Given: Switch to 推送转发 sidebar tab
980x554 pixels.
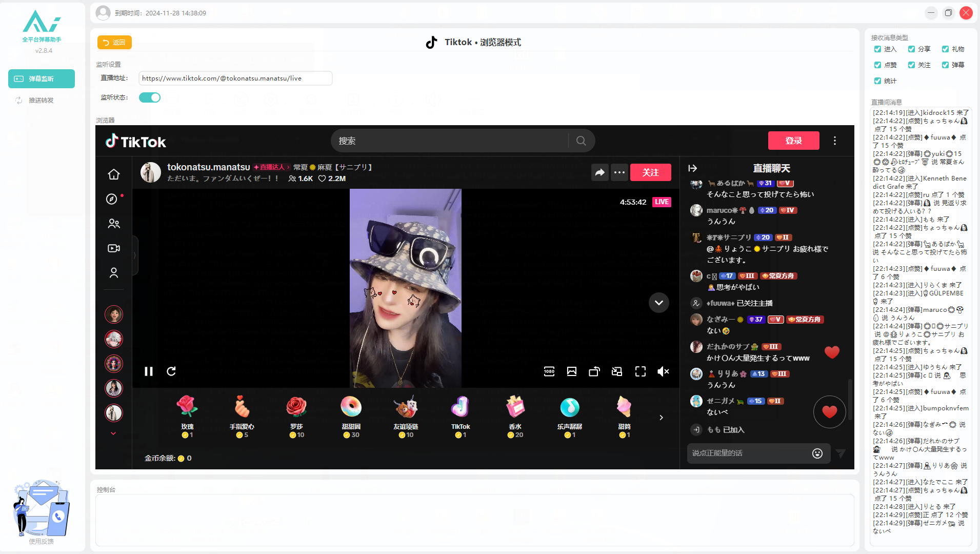Looking at the screenshot, I should click(42, 101).
